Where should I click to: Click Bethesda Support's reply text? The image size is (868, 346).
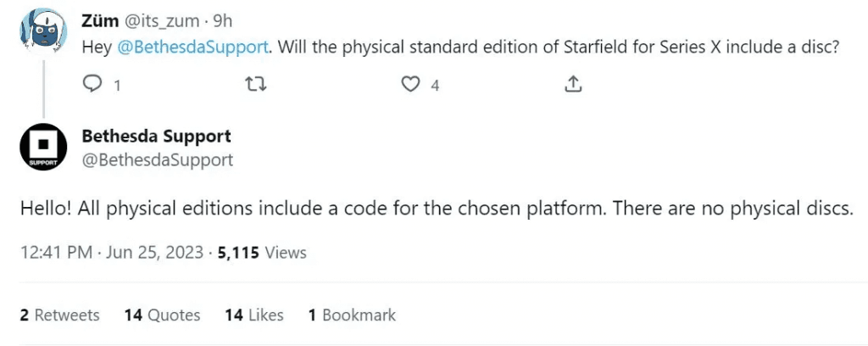pyautogui.click(x=436, y=209)
